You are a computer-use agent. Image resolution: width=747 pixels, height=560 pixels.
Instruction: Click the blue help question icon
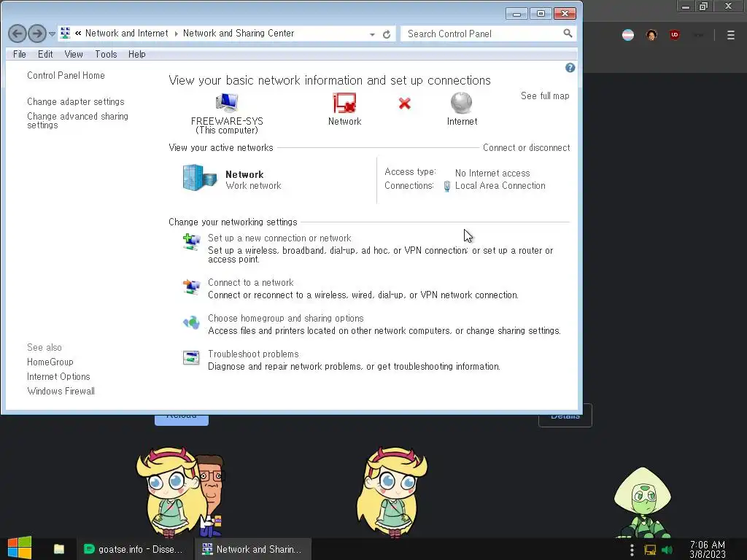[570, 68]
